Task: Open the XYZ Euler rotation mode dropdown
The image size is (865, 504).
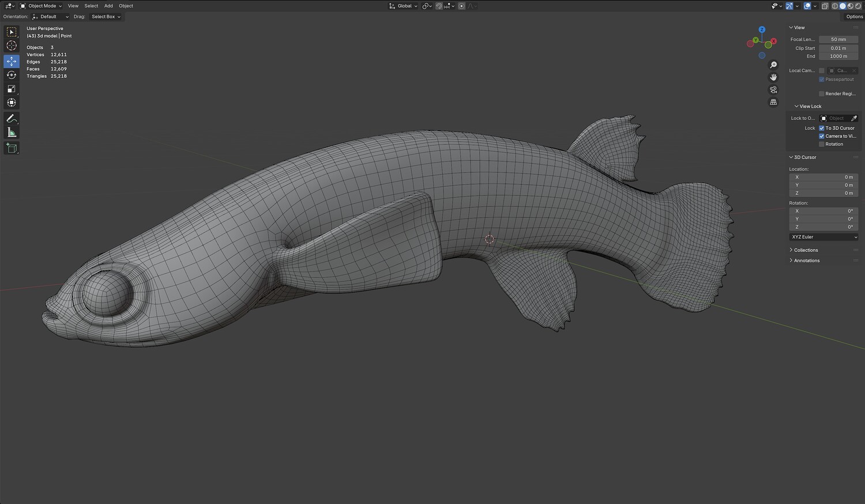Action: click(x=823, y=237)
